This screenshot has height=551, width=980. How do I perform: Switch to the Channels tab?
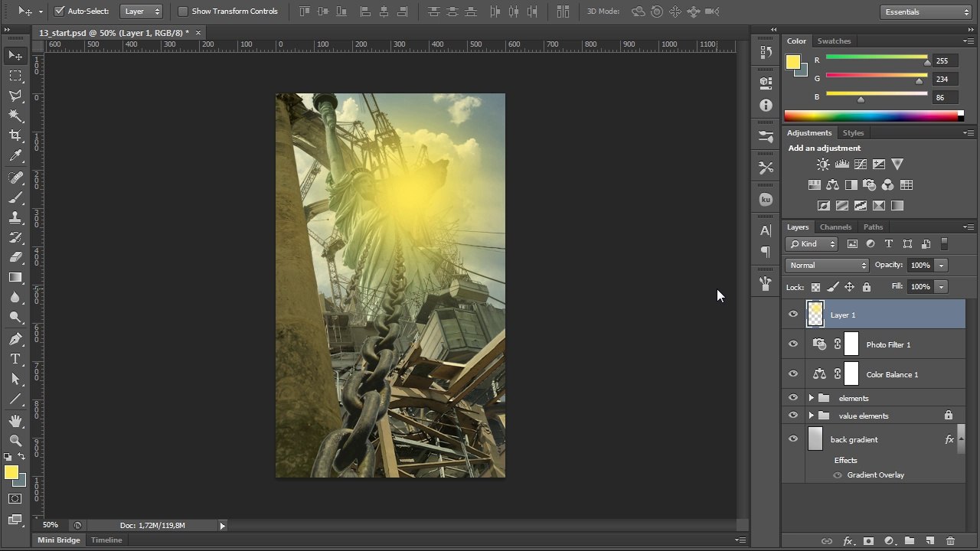tap(835, 227)
